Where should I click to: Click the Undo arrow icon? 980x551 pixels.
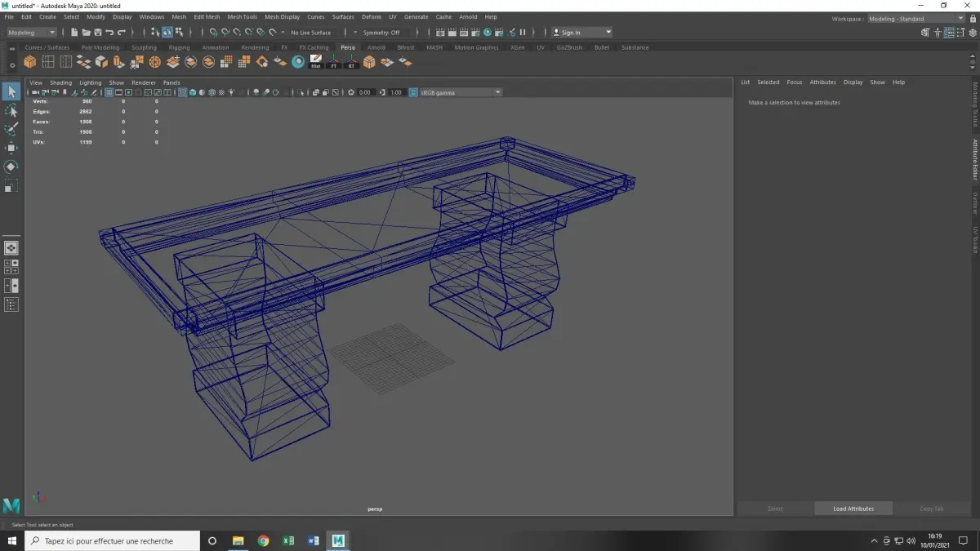point(109,33)
